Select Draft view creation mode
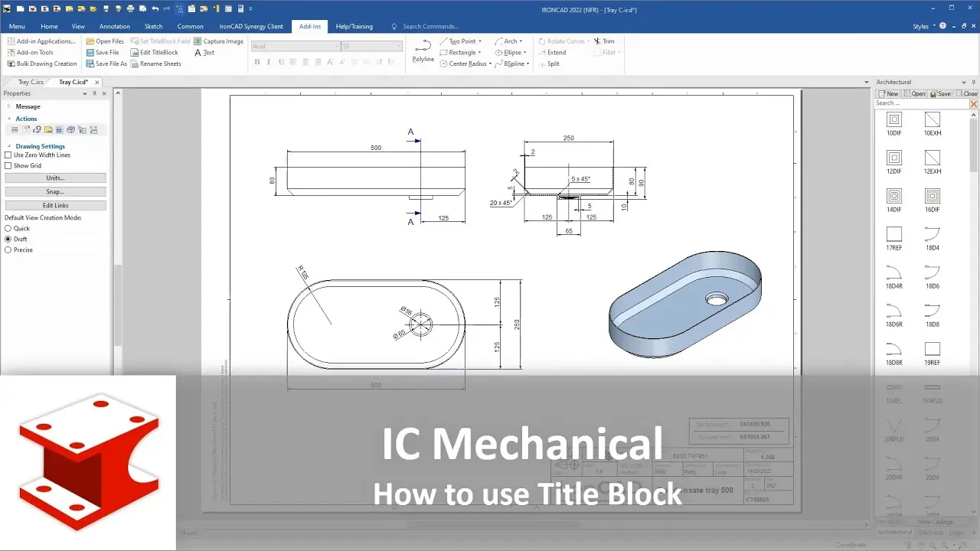This screenshot has width=980, height=551. (8, 239)
